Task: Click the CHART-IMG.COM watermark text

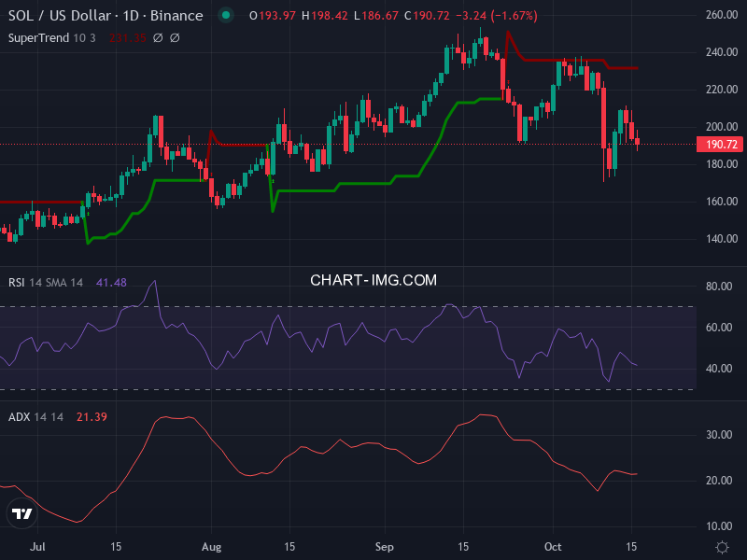Action: (x=373, y=280)
